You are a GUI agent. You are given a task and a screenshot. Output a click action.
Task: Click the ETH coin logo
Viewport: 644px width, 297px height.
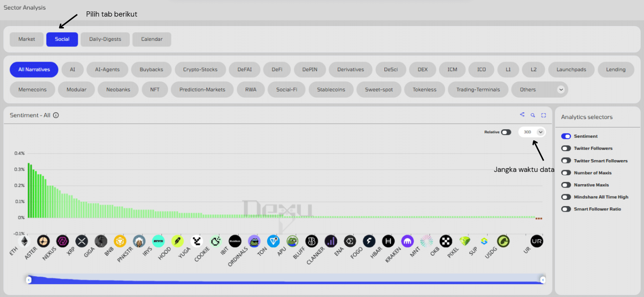point(23,241)
